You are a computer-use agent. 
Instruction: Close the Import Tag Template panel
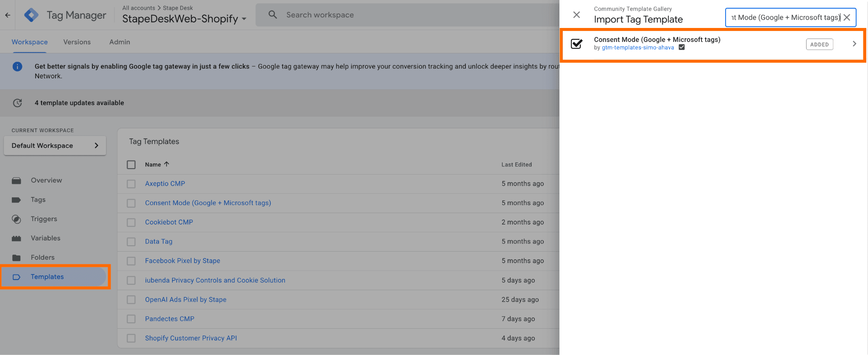pos(576,15)
